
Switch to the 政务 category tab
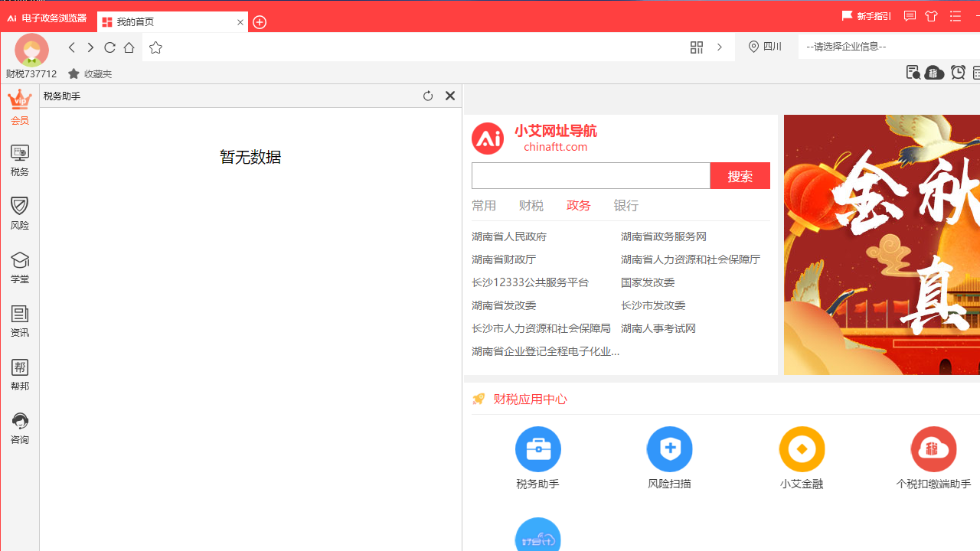coord(578,205)
